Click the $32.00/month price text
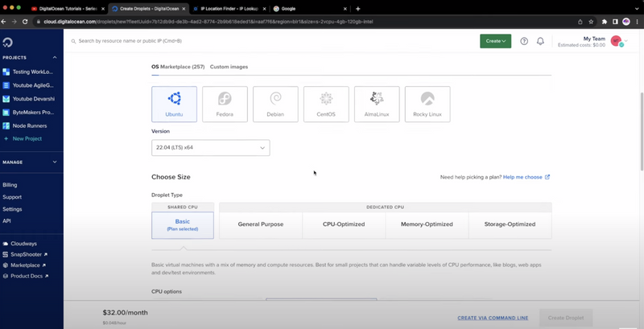Viewport: 644px width, 329px height. tap(126, 313)
